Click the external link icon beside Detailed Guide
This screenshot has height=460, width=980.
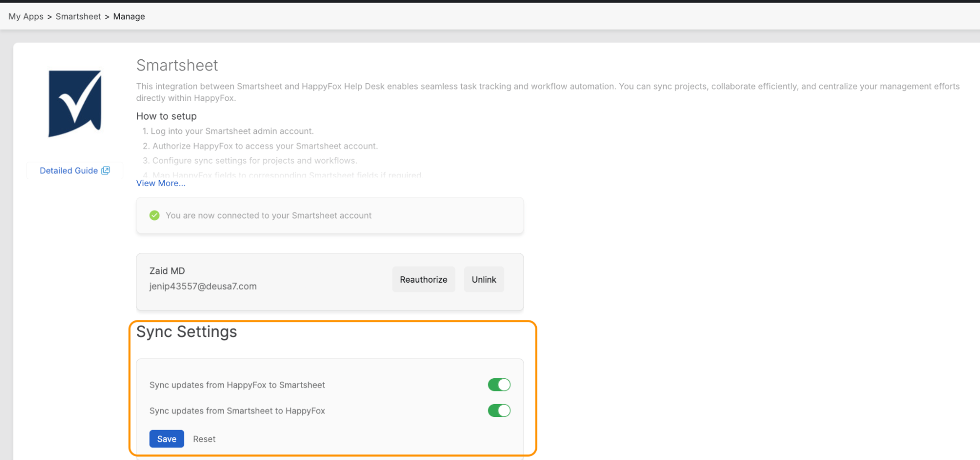coord(105,170)
